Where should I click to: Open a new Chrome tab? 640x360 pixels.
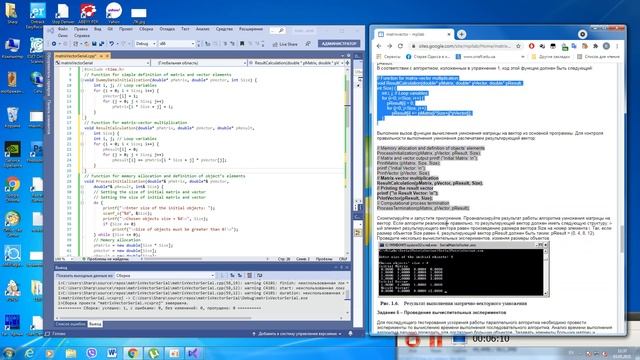461,34
